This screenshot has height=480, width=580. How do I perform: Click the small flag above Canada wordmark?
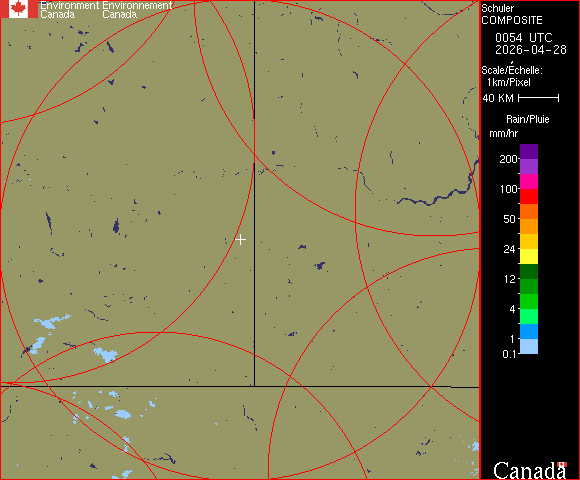tap(562, 464)
